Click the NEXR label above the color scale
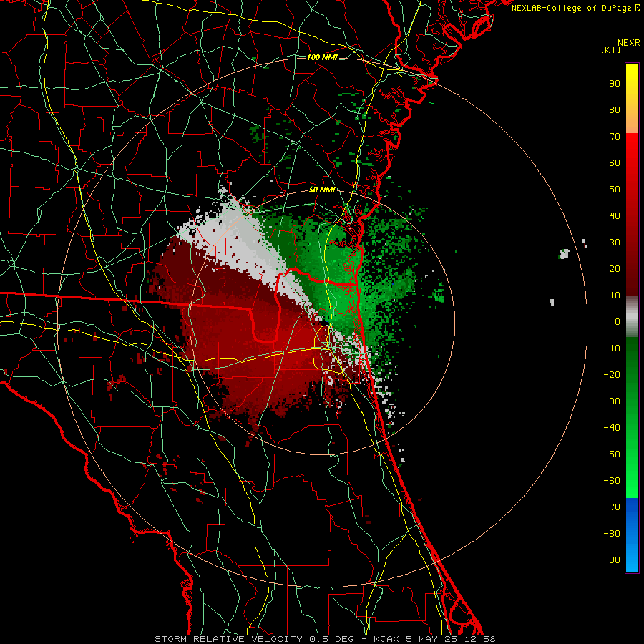The height and width of the screenshot is (644, 644). click(629, 43)
